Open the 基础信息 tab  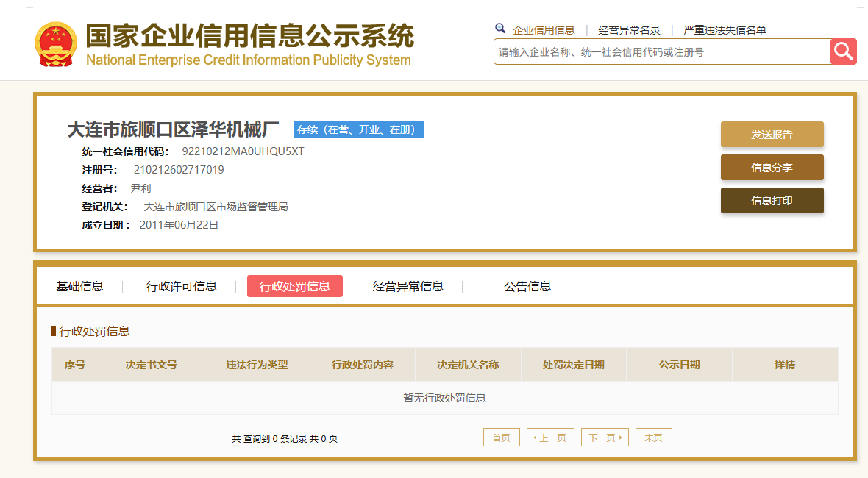tap(79, 286)
